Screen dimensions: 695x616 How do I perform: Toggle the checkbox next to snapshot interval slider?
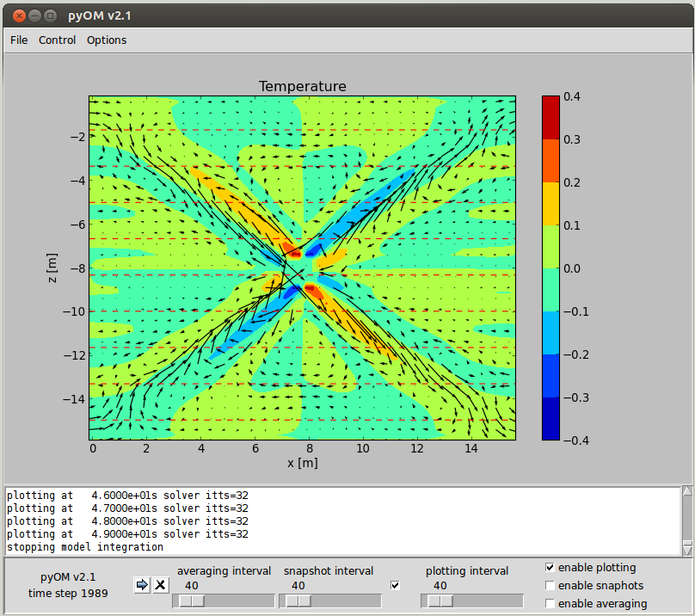[396, 586]
